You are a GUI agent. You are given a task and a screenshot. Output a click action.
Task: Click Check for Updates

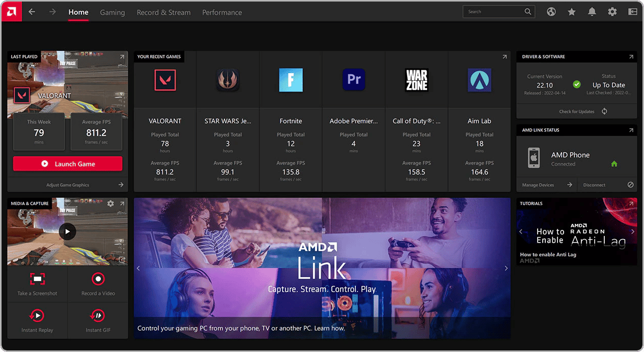(x=577, y=111)
